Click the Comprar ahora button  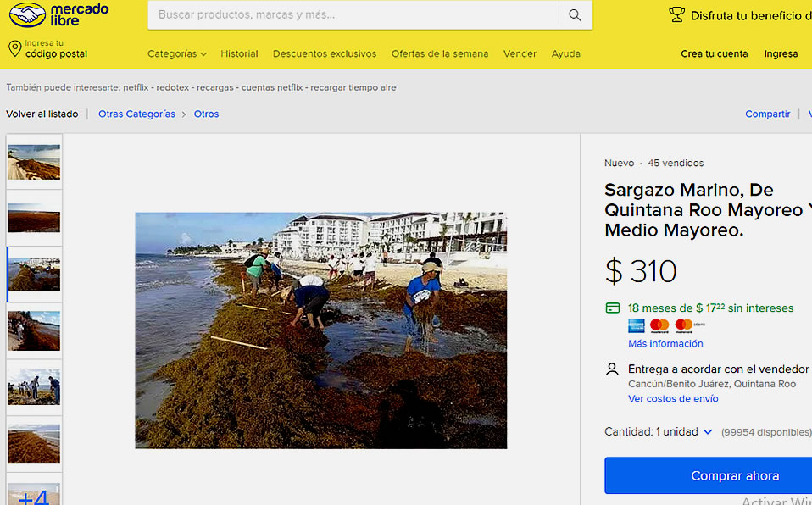tap(708, 475)
